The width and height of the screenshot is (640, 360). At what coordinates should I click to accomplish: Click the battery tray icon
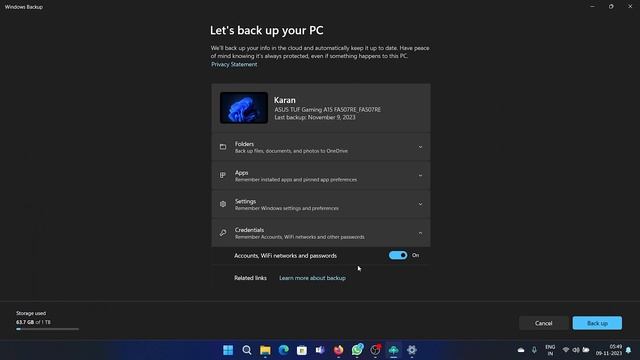coord(586,350)
